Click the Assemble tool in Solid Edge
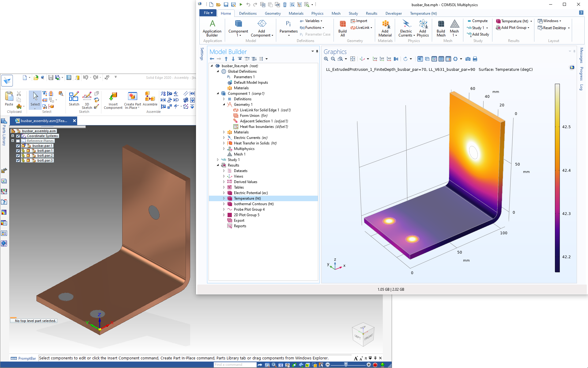This screenshot has width=588, height=368. [150, 99]
